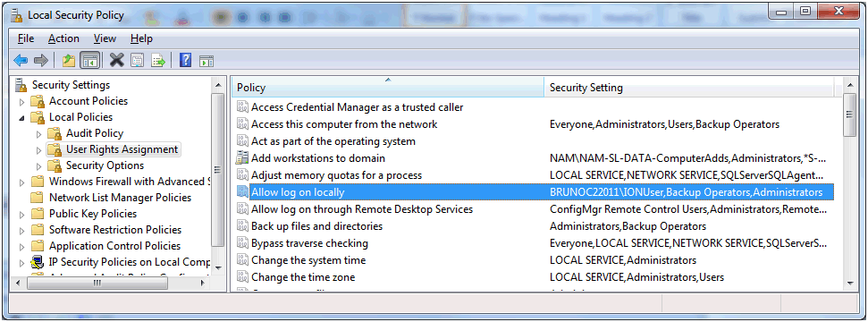Click icon beside Access Credential Manager policy

[x=242, y=107]
